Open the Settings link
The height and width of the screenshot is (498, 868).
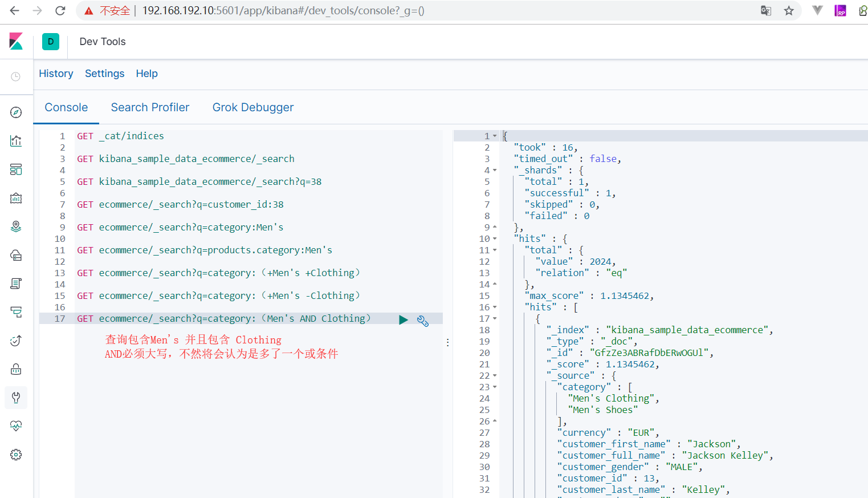[x=105, y=74]
